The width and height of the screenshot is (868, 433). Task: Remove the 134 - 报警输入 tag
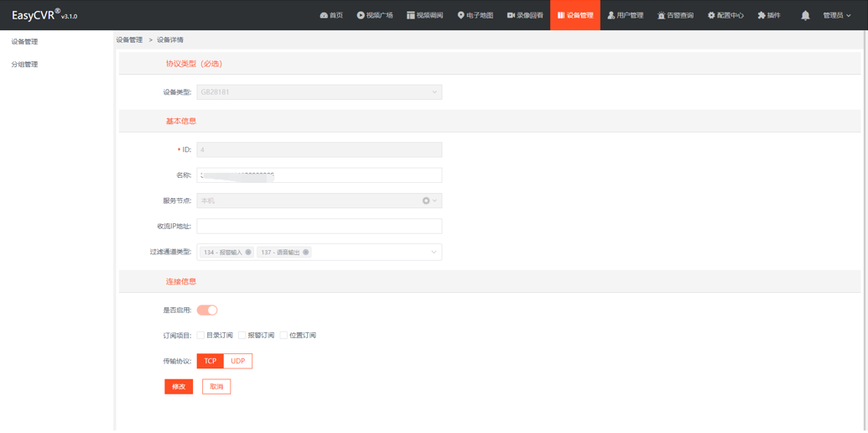[248, 252]
